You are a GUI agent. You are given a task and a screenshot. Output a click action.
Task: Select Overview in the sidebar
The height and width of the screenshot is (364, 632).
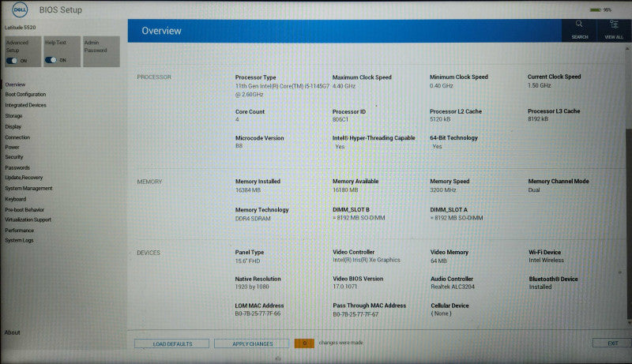coord(15,84)
